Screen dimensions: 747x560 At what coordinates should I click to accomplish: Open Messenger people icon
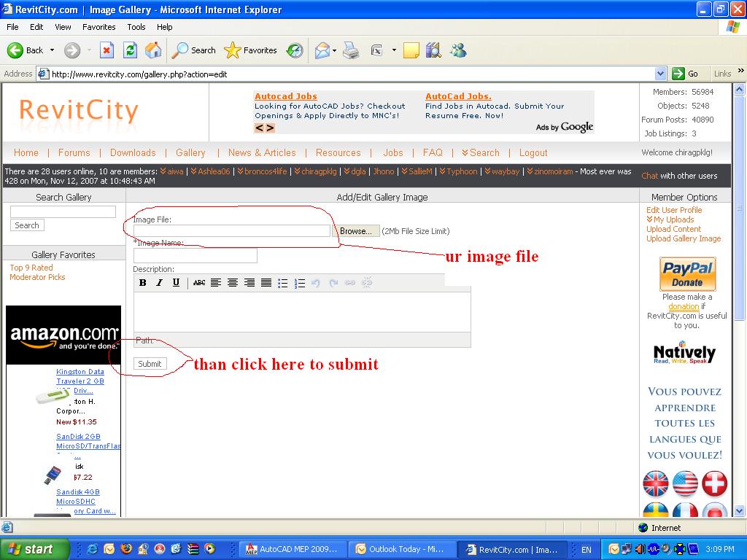click(x=458, y=50)
